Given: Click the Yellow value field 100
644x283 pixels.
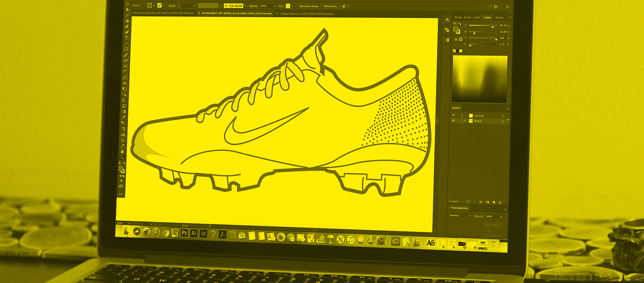Looking at the screenshot, I should point(502,38).
